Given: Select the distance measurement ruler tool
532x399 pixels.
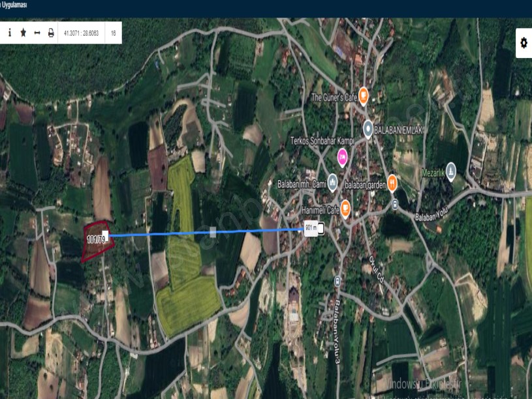Looking at the screenshot, I should pyautogui.click(x=37, y=33).
